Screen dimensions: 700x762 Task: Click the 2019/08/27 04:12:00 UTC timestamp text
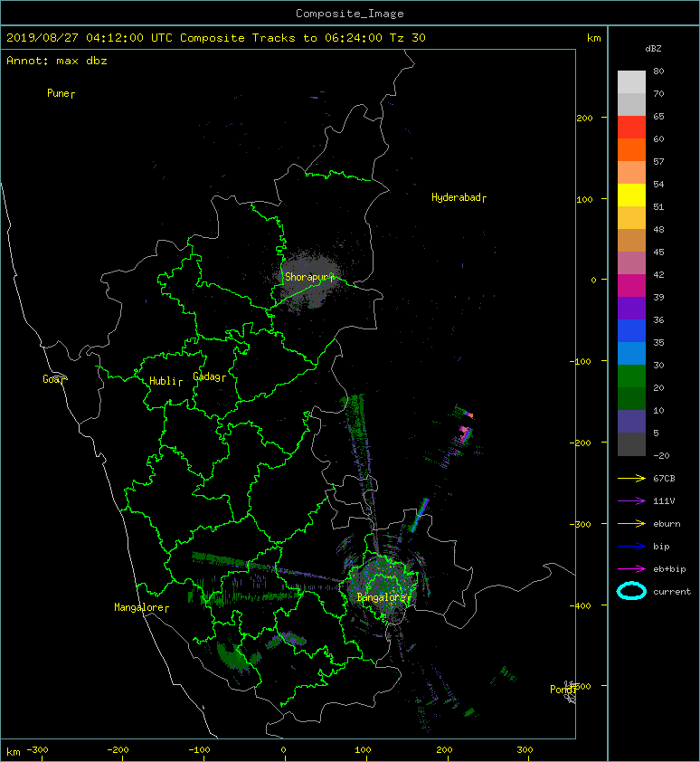click(90, 38)
